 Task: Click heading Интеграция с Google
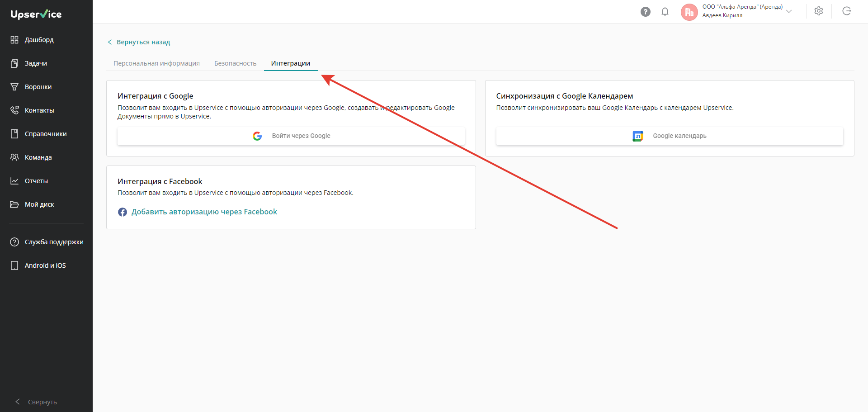(156, 96)
